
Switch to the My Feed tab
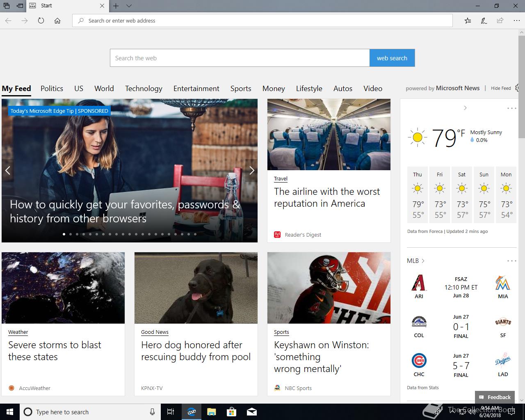(16, 89)
